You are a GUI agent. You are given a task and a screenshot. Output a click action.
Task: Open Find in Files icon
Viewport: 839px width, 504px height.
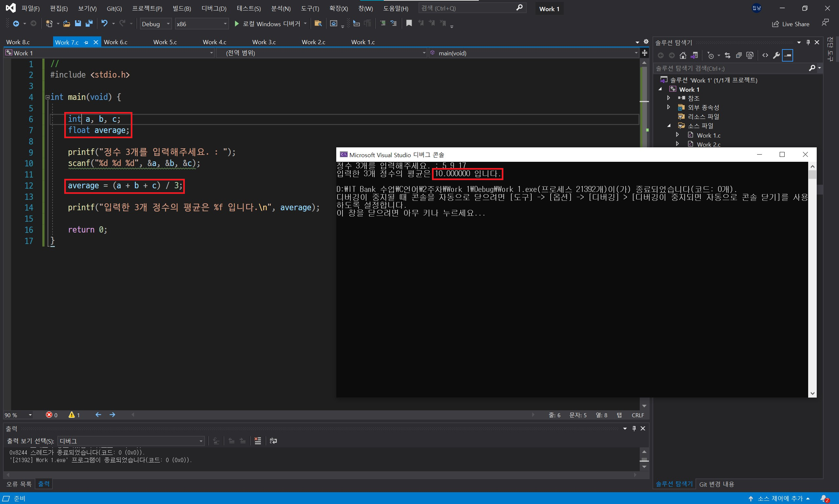click(x=318, y=24)
